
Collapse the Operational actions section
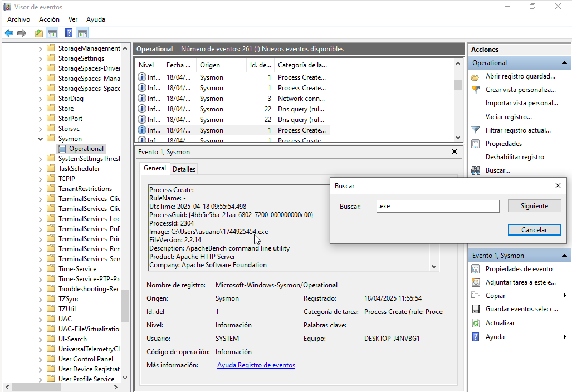564,63
